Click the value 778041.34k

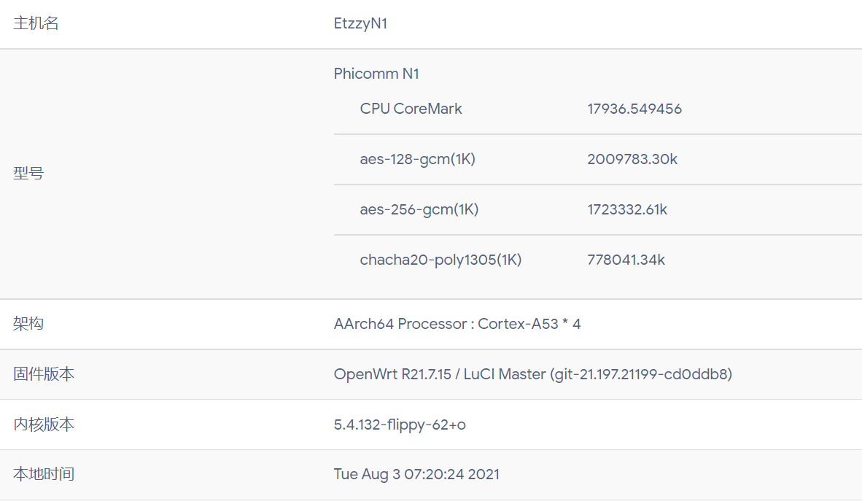(626, 260)
